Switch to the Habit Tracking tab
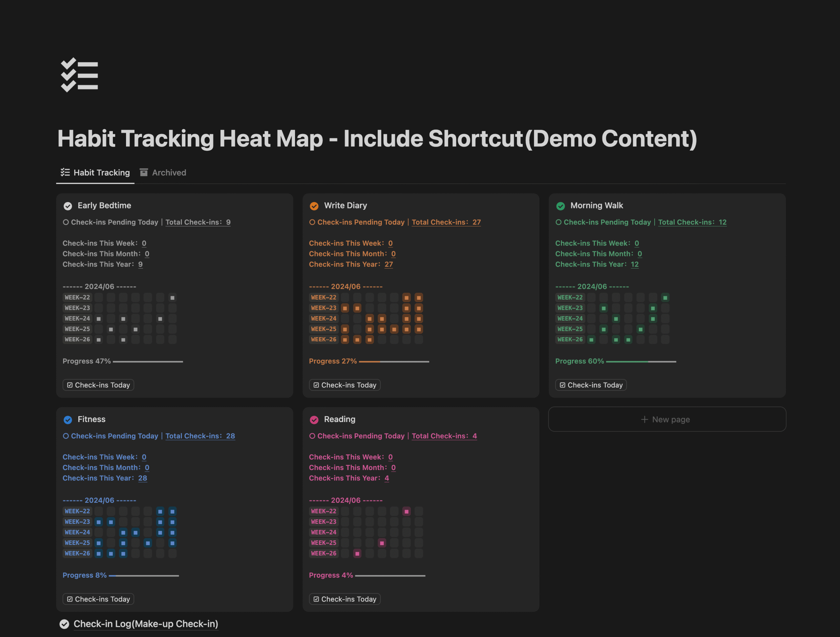Viewport: 840px width, 637px height. tap(95, 172)
